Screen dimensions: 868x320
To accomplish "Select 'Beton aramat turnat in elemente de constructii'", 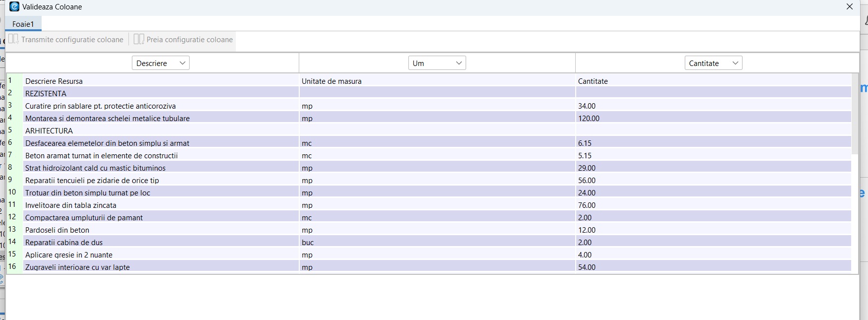I will (161, 155).
